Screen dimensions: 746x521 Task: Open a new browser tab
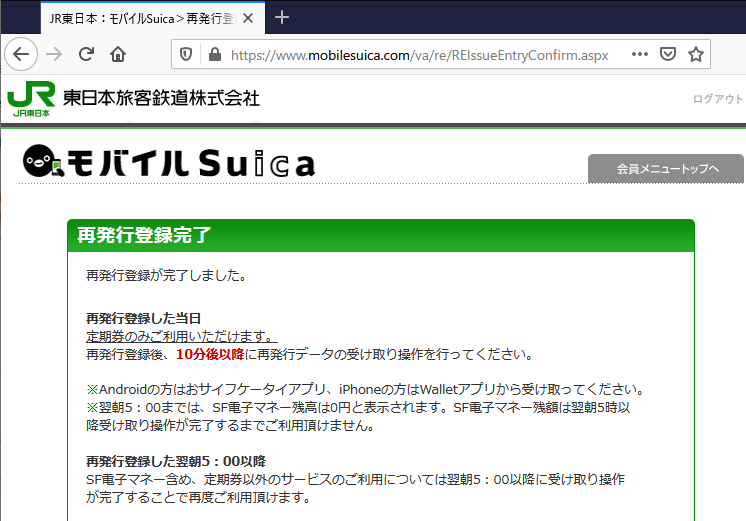click(282, 17)
